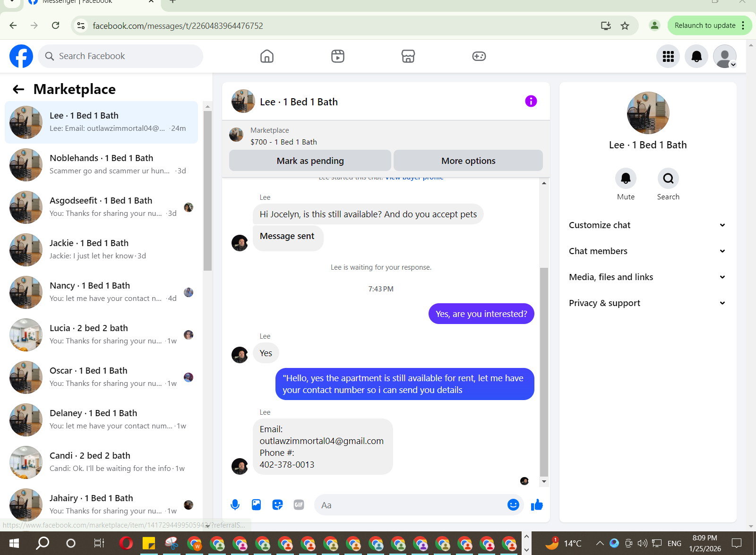
Task: Open chat with Delaney
Action: (101, 420)
